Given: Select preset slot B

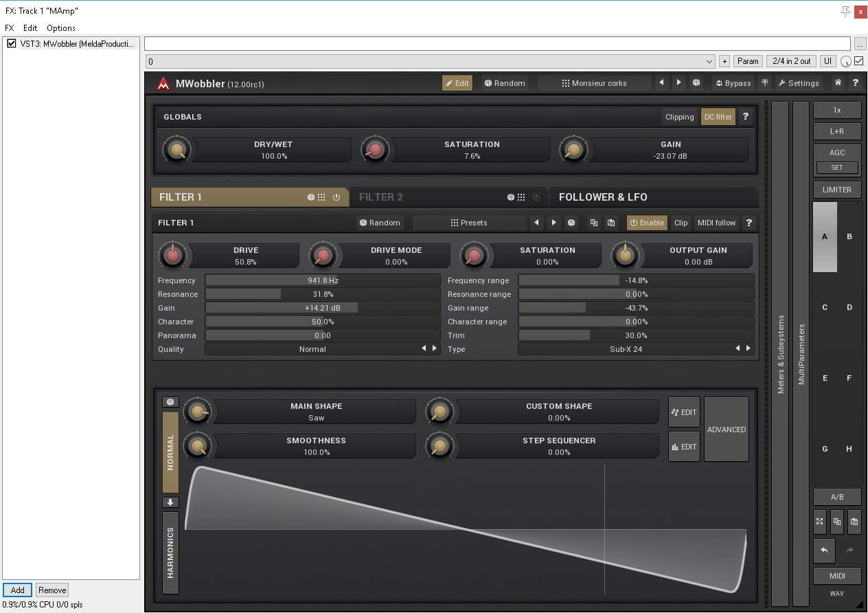Looking at the screenshot, I should pos(849,236).
